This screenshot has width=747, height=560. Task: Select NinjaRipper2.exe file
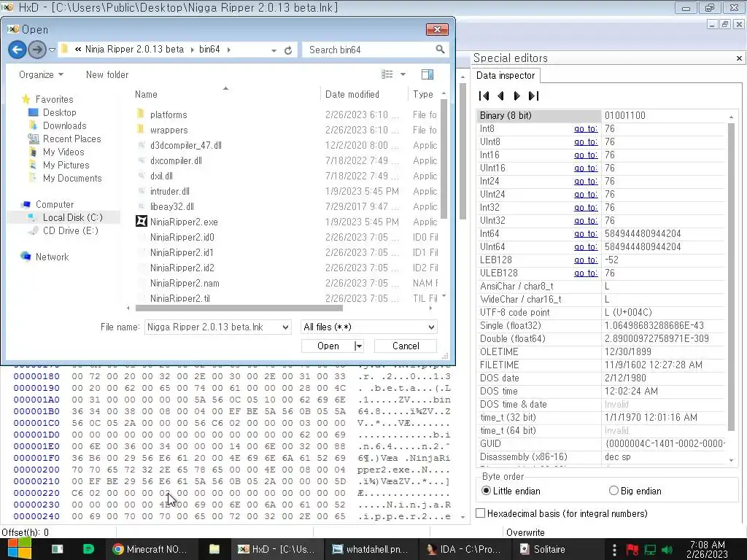[x=183, y=222]
